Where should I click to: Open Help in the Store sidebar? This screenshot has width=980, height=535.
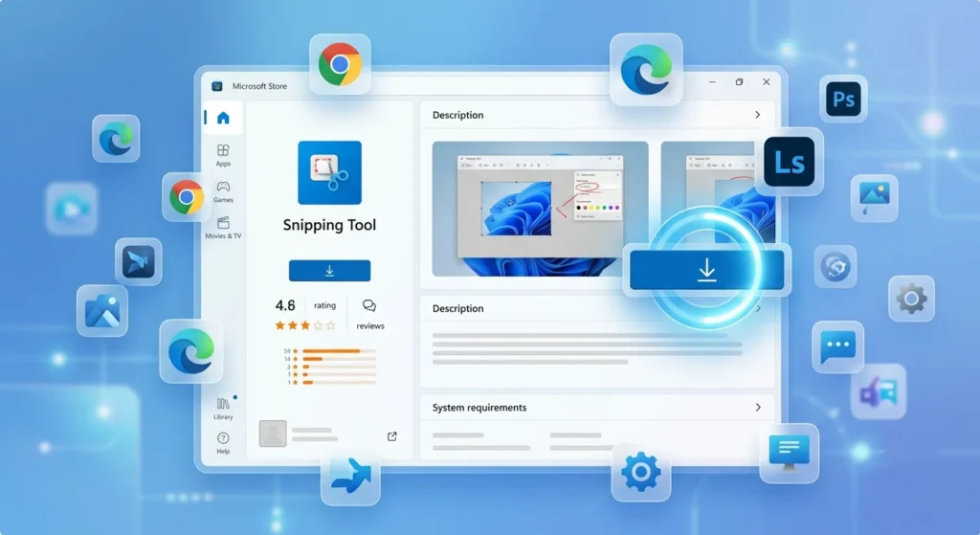223,442
